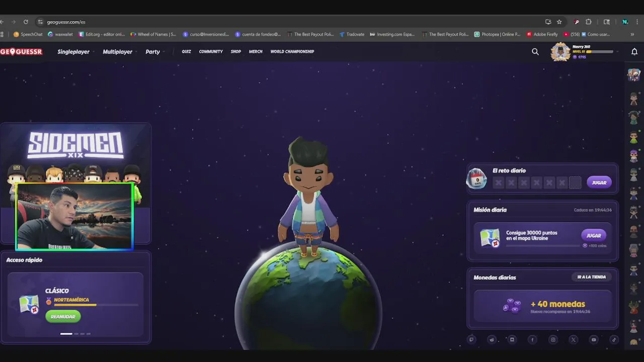Open the QUIZ page

tap(186, 51)
